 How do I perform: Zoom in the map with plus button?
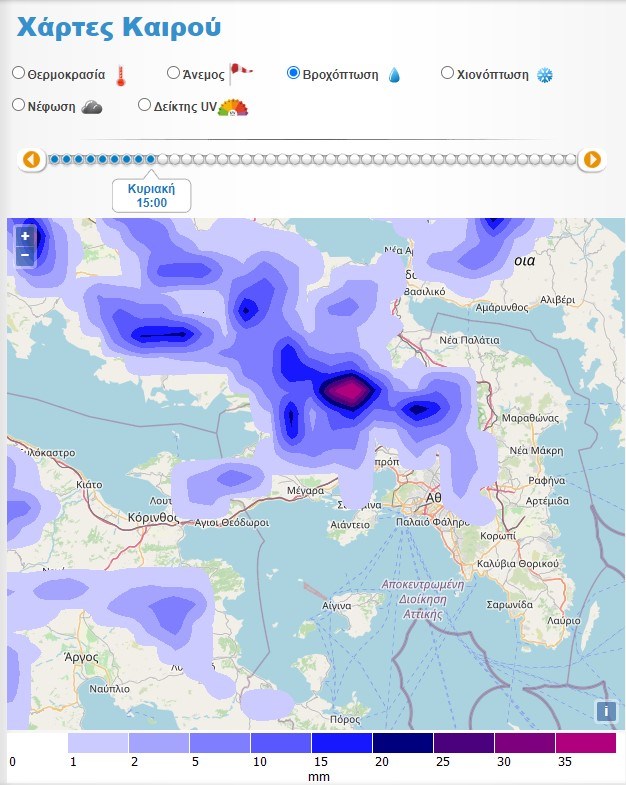click(25, 237)
